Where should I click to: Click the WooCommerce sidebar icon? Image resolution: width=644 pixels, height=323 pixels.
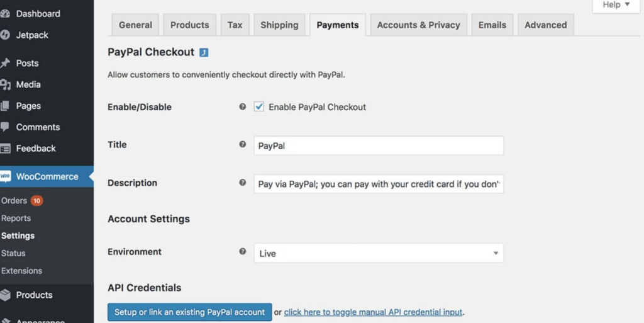point(6,177)
